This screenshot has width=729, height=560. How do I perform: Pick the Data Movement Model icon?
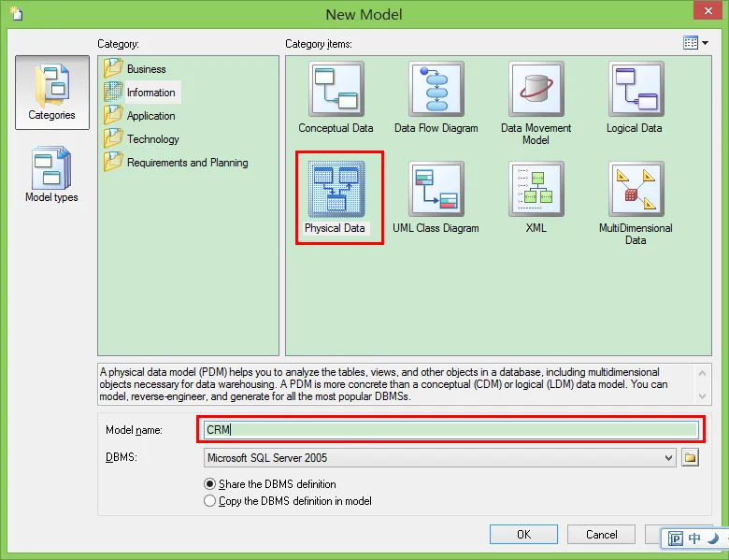(536, 89)
